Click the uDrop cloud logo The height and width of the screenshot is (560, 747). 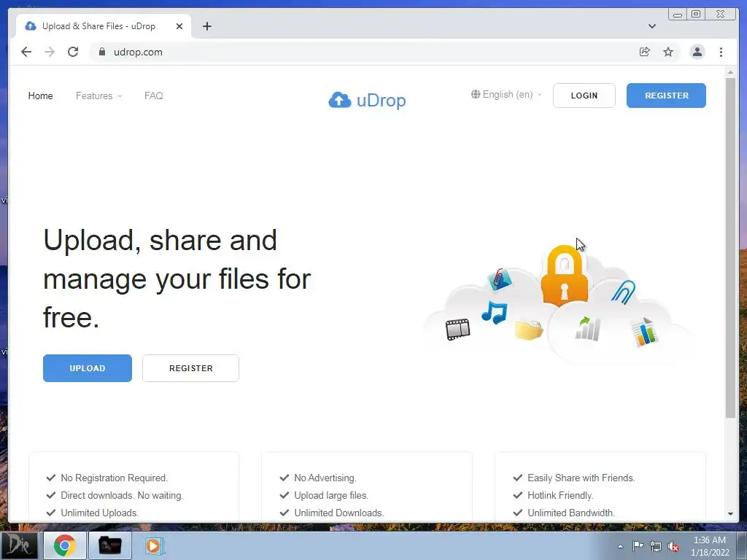pos(368,100)
